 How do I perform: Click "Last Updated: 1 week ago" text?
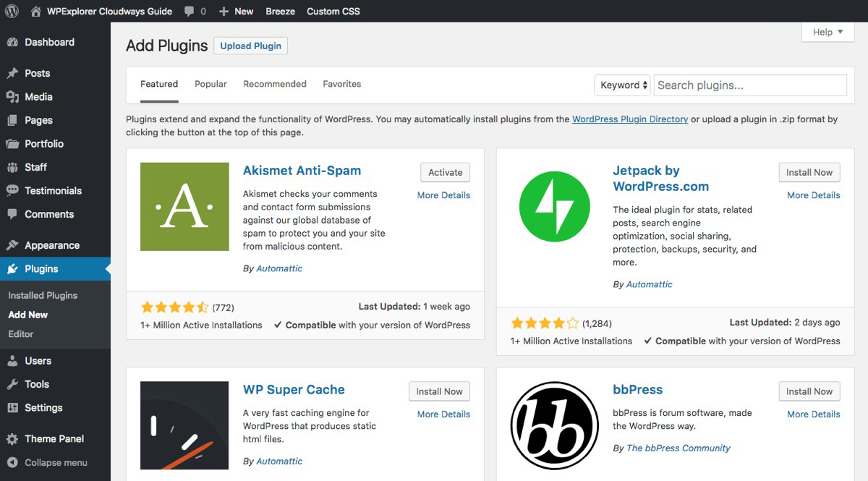(x=414, y=307)
